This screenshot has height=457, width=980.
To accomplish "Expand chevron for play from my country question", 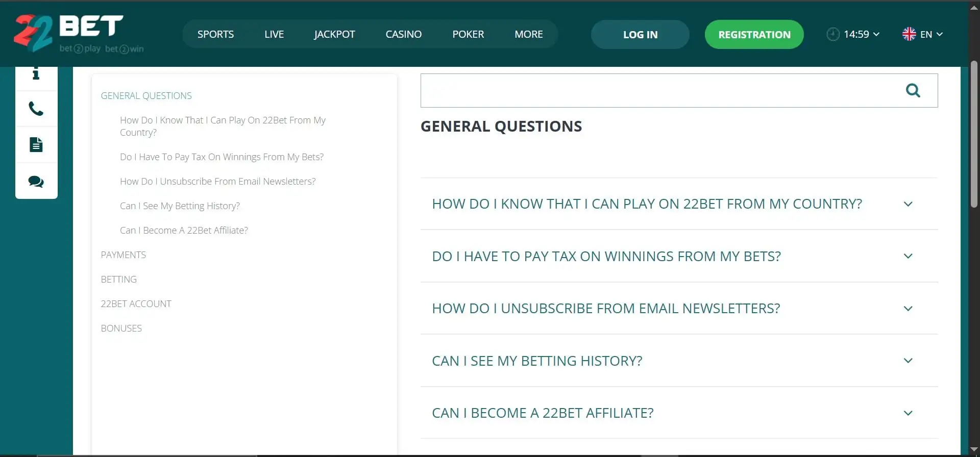I will click(908, 204).
